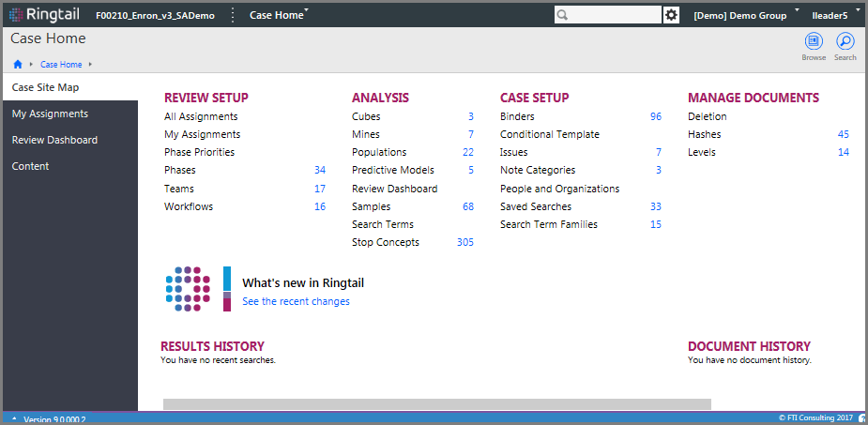The height and width of the screenshot is (425, 868).
Task: Open People and Organizations link
Action: point(559,189)
